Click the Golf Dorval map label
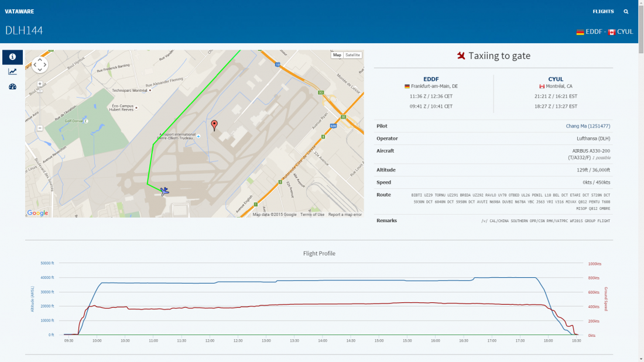The height and width of the screenshot is (362, 644). (74, 120)
